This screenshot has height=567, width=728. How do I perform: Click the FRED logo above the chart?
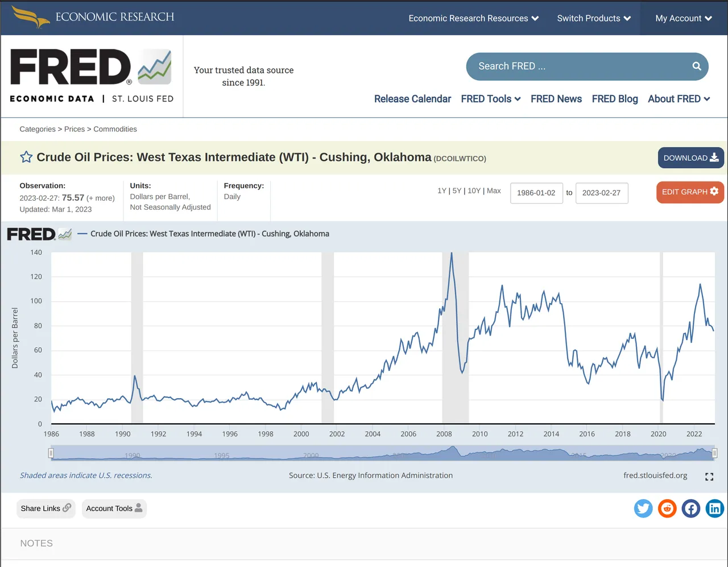coord(39,234)
